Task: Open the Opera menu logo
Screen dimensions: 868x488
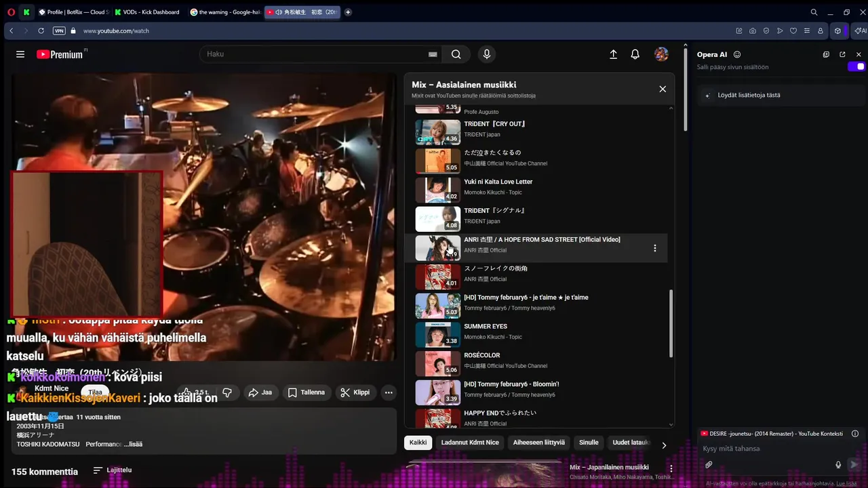Action: coord(11,12)
